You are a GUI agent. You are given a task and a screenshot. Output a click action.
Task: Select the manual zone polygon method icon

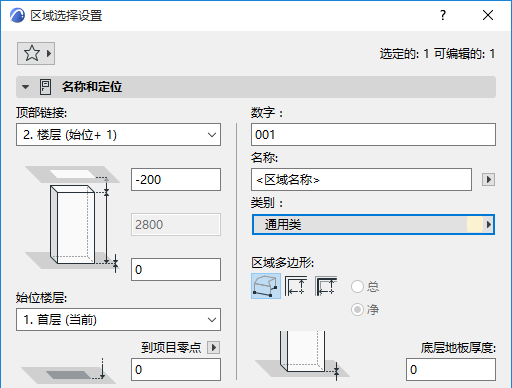click(x=266, y=286)
